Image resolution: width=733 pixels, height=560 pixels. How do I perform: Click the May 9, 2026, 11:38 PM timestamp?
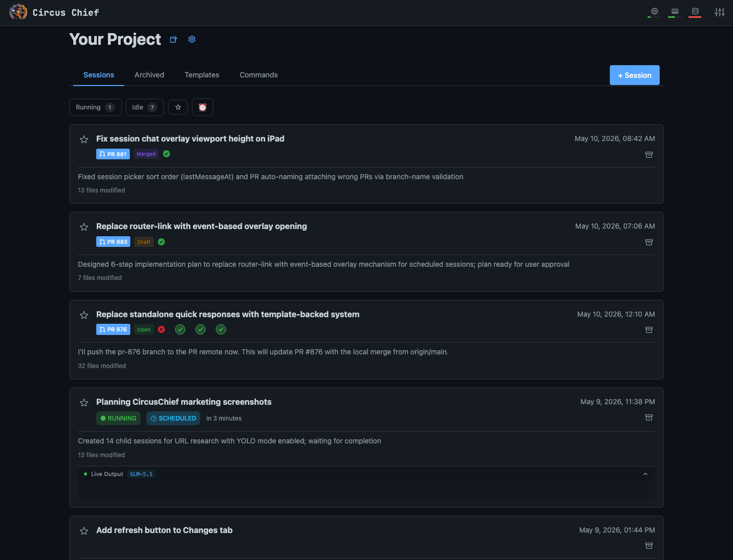pyautogui.click(x=617, y=402)
